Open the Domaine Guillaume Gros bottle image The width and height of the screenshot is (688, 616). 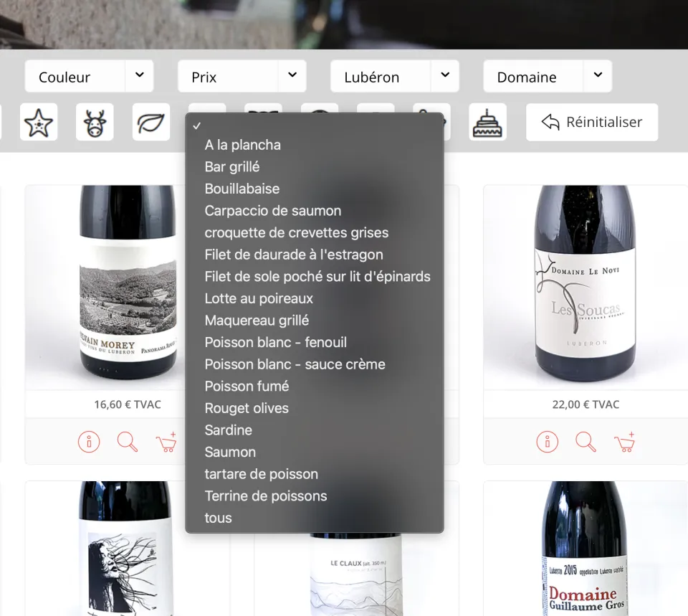(x=586, y=549)
